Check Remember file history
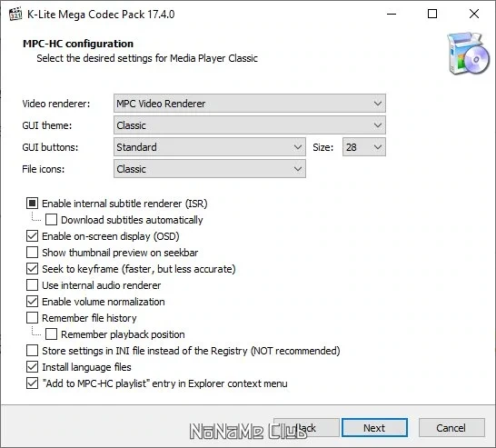The width and height of the screenshot is (496, 448). (33, 318)
